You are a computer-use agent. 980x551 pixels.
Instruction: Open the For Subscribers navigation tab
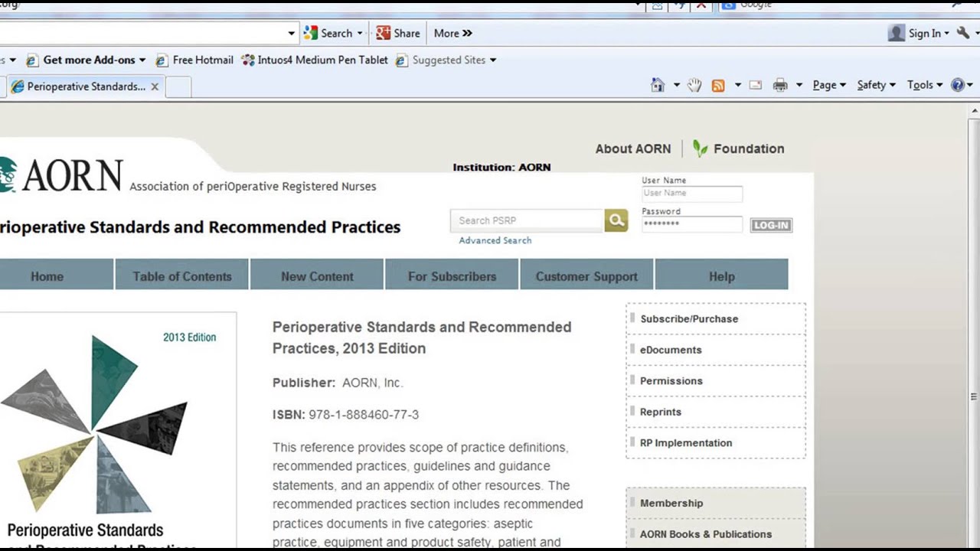(x=452, y=275)
